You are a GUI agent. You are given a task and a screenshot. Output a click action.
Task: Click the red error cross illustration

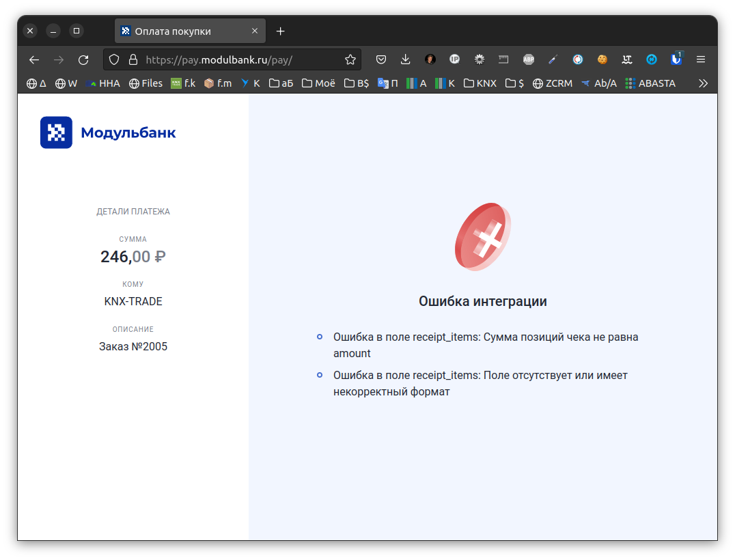coord(484,237)
